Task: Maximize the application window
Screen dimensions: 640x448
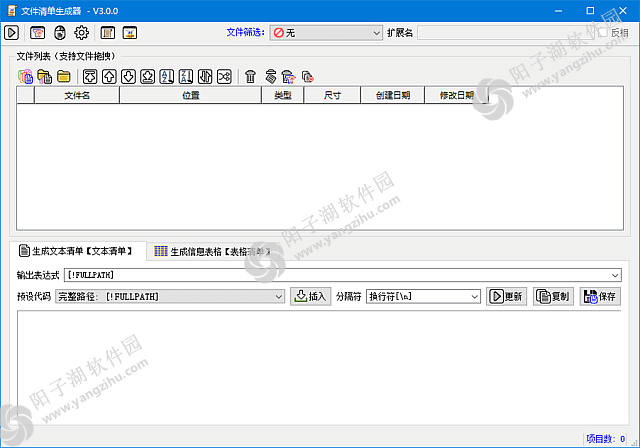Action: click(590, 11)
